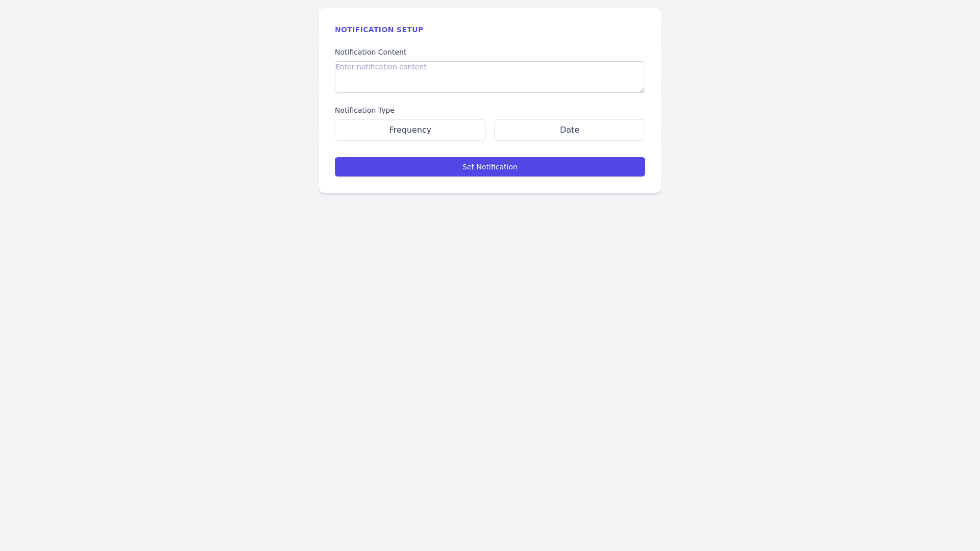The width and height of the screenshot is (980, 551).
Task: Submit the form with Set Notification
Action: coord(489,167)
